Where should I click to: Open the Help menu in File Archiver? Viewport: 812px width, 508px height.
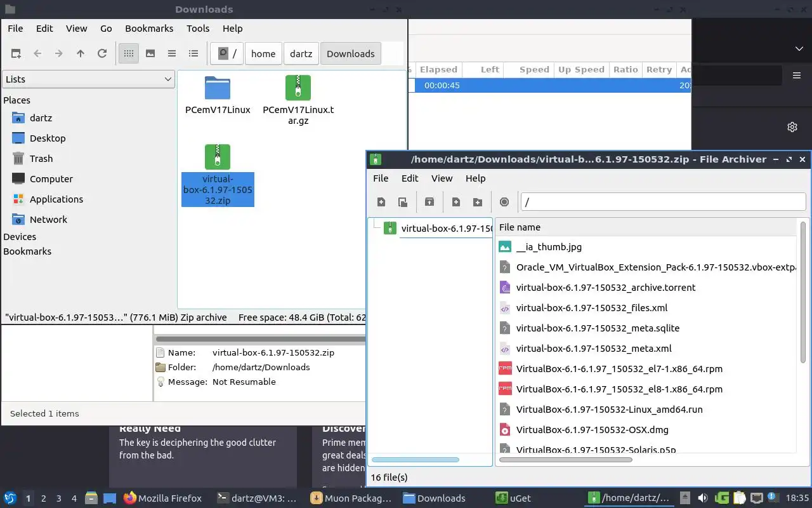coord(475,178)
